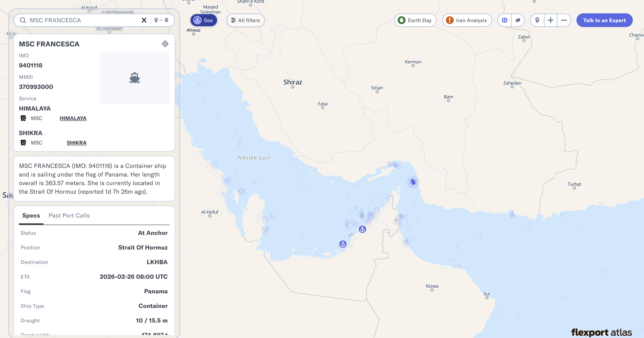Click the vessel search input field
Viewport: 644px width, 338px height.
pos(83,20)
